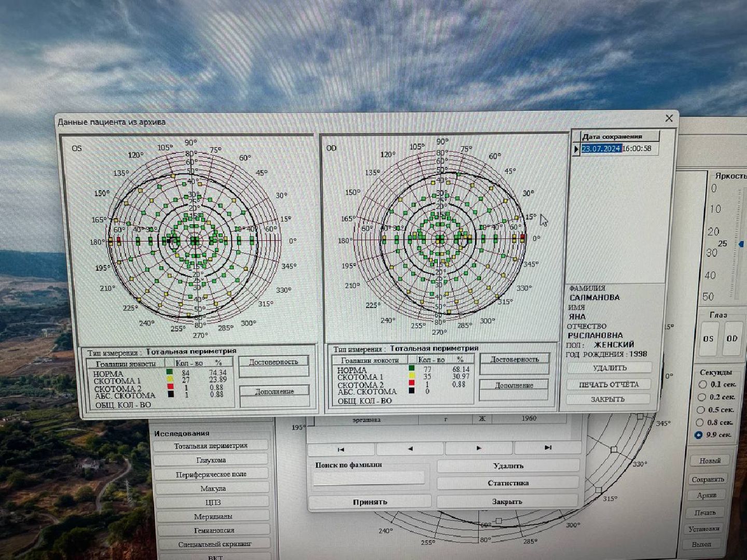This screenshot has width=747, height=560.
Task: Click the last record navigation arrow
Action: (547, 447)
